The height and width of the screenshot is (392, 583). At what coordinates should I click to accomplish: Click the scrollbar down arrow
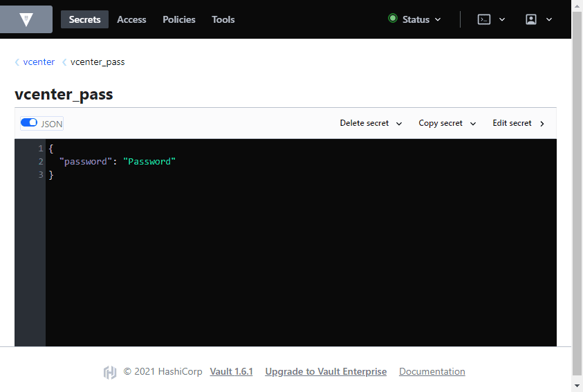click(x=577, y=386)
